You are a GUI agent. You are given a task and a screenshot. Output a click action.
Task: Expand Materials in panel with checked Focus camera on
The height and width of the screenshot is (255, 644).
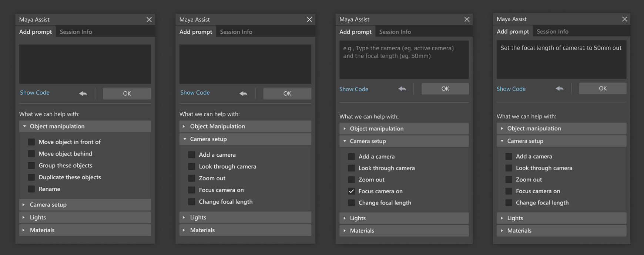404,231
